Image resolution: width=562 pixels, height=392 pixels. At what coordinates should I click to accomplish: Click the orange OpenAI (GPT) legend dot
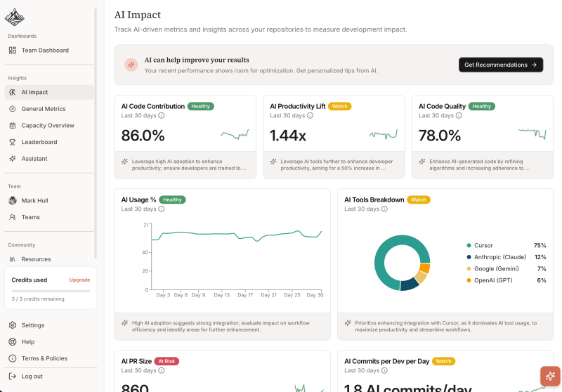point(469,280)
